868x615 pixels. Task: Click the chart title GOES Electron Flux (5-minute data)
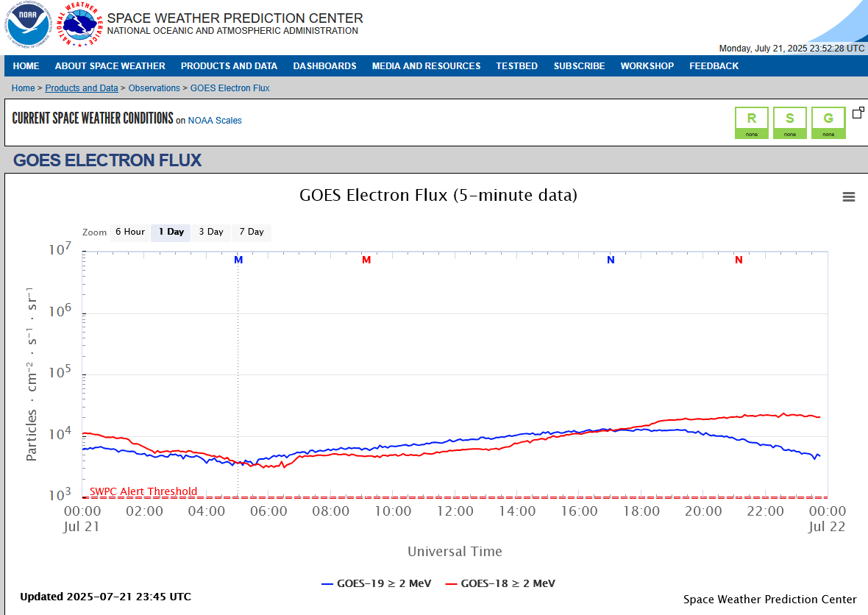pos(438,195)
